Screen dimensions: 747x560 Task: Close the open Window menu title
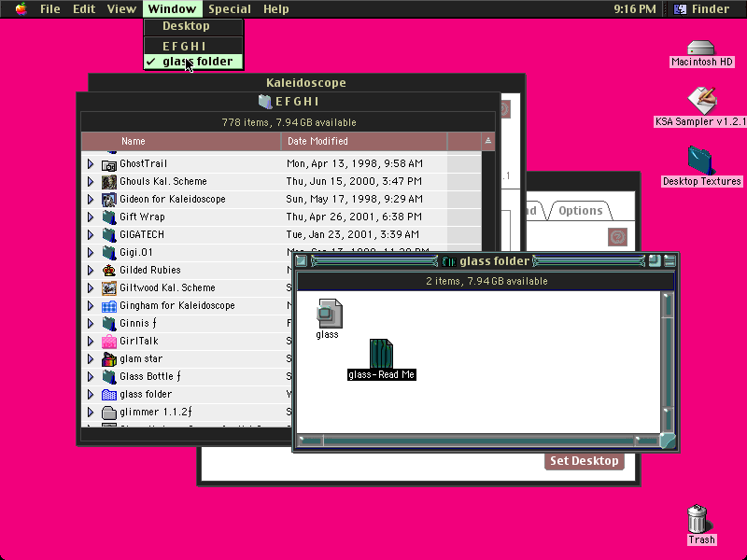172,9
